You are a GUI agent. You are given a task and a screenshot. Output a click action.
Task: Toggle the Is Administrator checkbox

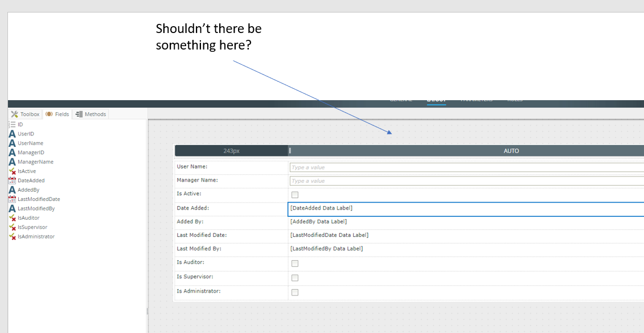click(x=295, y=293)
